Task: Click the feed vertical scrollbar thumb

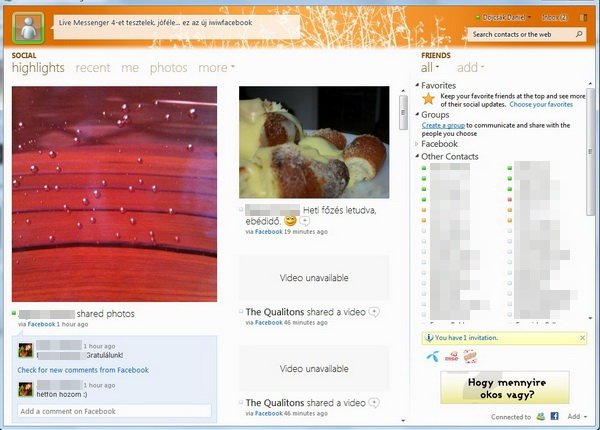Action: [403, 112]
